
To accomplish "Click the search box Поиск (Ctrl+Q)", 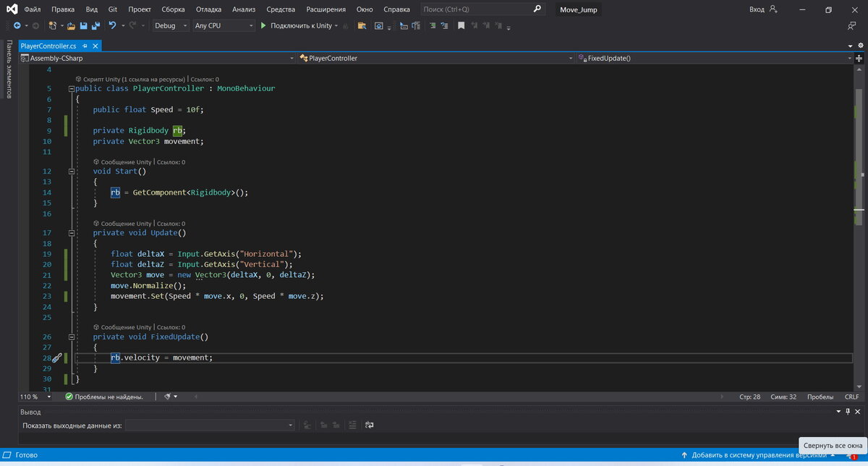I will coord(477,9).
